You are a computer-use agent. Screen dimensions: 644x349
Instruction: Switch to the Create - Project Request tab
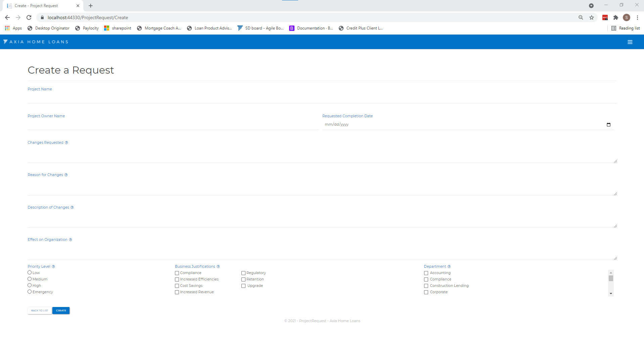[x=40, y=6]
